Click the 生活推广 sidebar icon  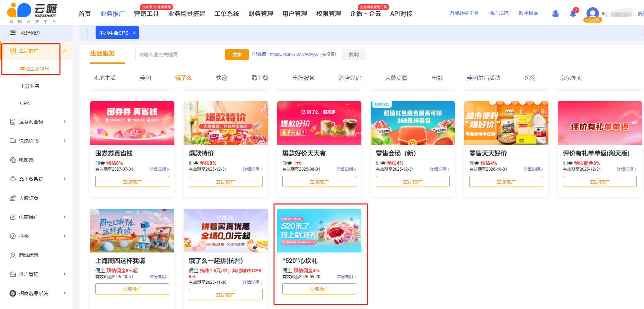[x=13, y=51]
